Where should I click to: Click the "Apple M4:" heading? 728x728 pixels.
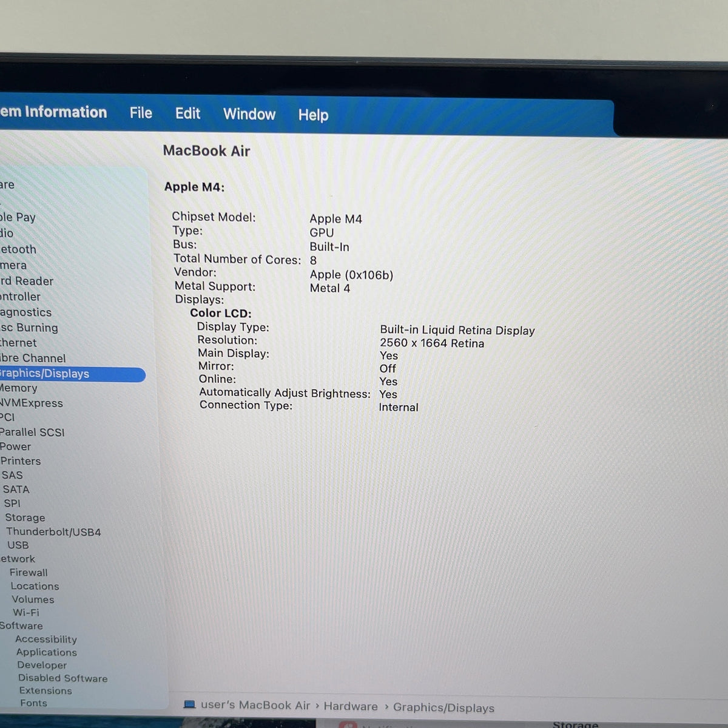click(194, 187)
